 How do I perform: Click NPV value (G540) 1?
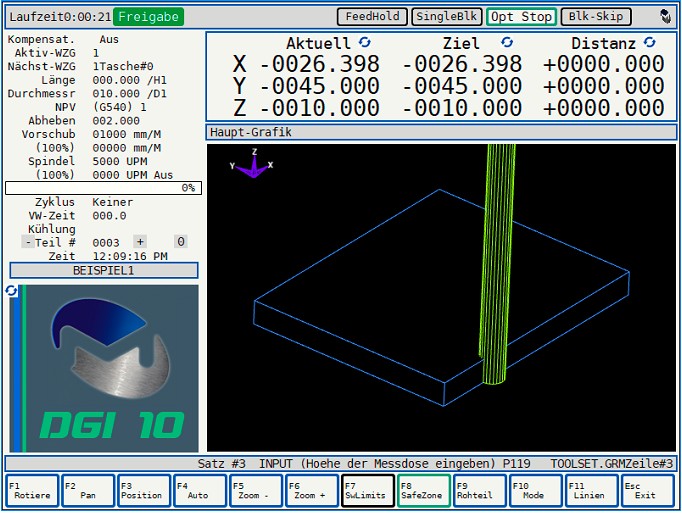click(120, 107)
